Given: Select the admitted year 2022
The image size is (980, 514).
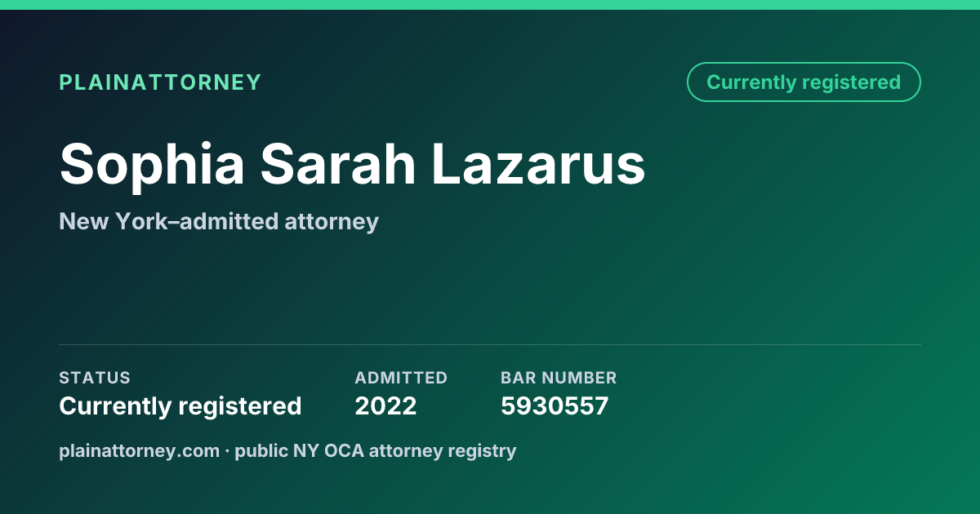Looking at the screenshot, I should point(385,405).
